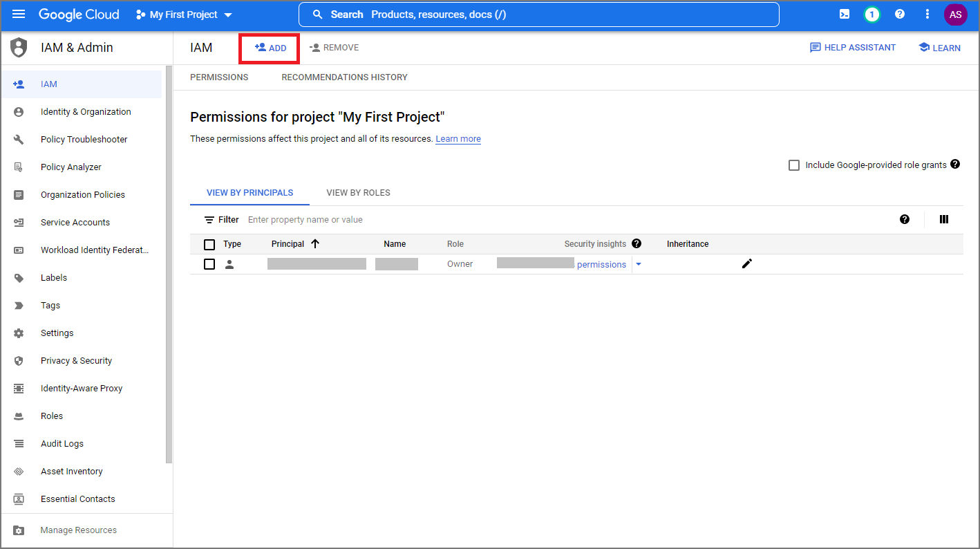
Task: Open the column display options icon
Action: pos(944,219)
